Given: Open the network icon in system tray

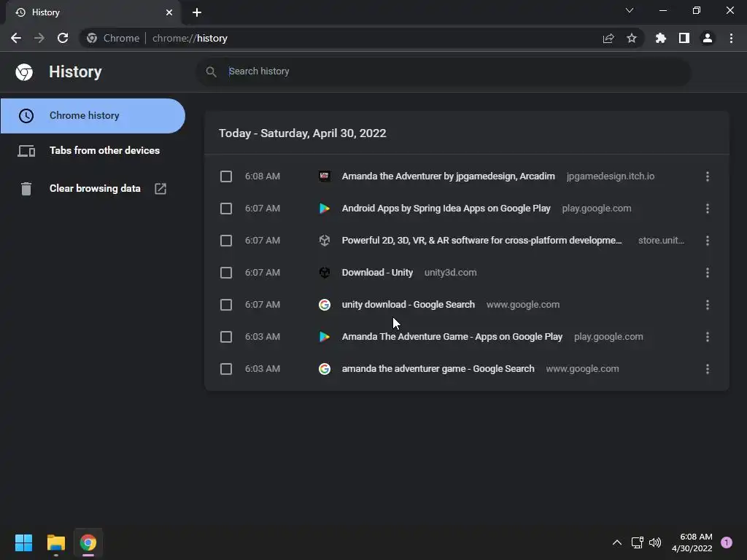Looking at the screenshot, I should coord(637,542).
